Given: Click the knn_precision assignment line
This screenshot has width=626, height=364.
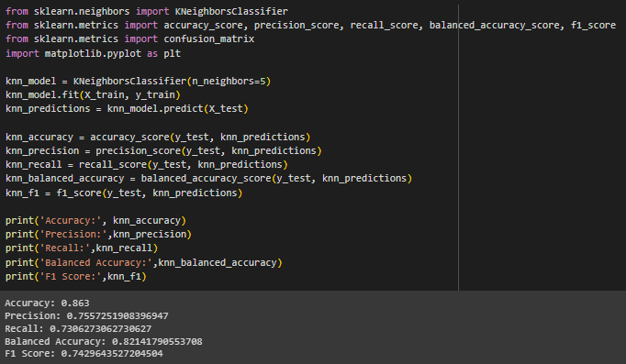Looking at the screenshot, I should coord(163,150).
